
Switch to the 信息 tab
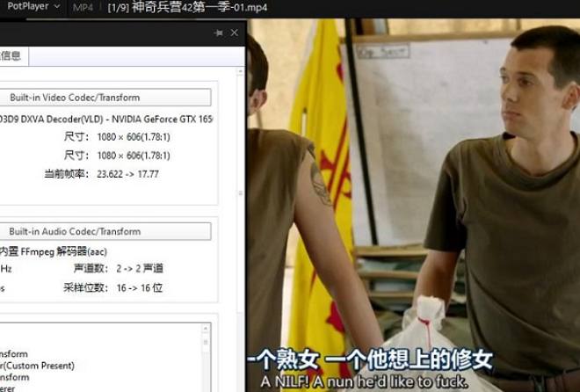click(12, 55)
